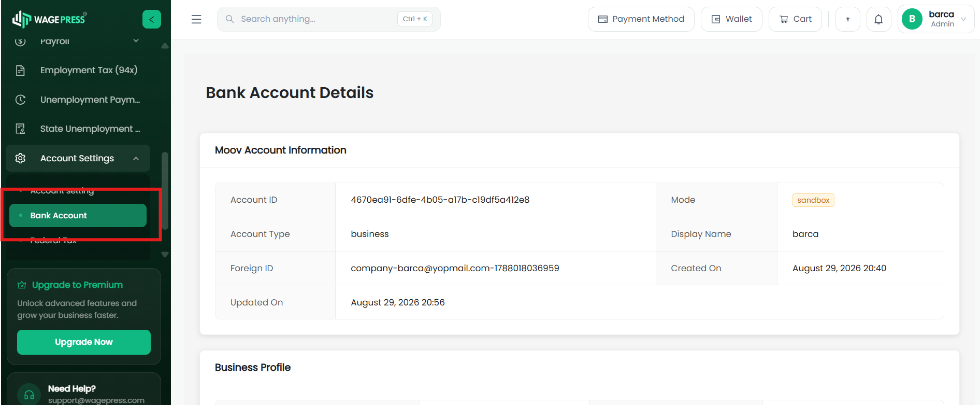
Task: Open the Payment Method button
Action: [x=641, y=19]
